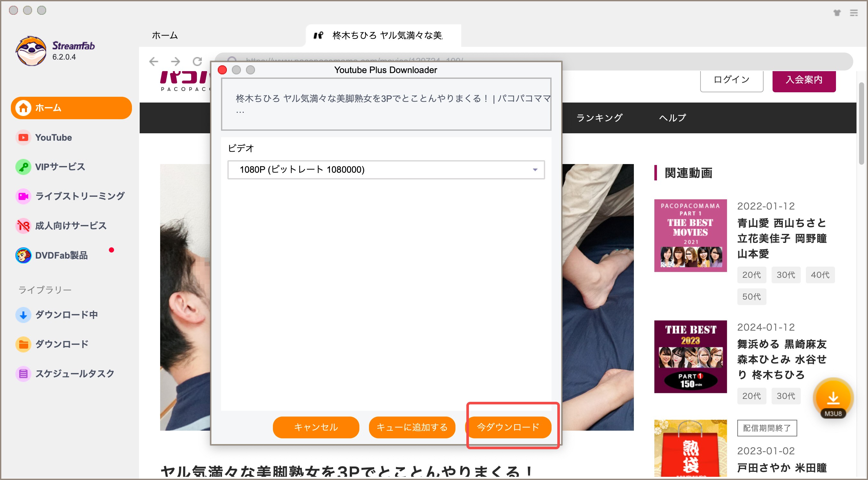Open THE BEST MOVIES 2021 thumbnail

691,236
